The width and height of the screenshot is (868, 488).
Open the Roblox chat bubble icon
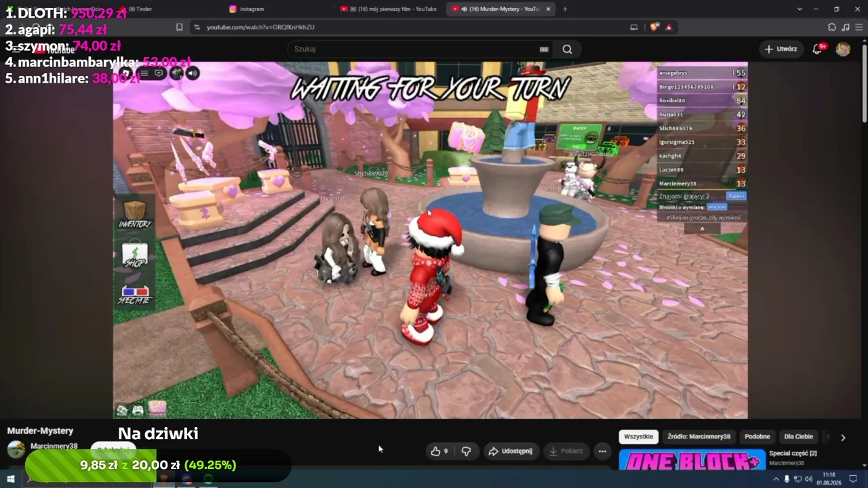pyautogui.click(x=159, y=73)
